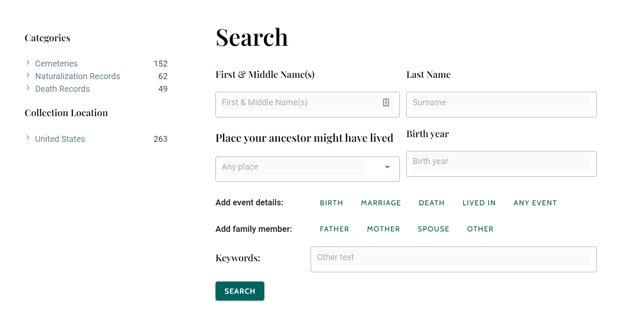Click the United States count 263
This screenshot has width=644, height=324.
tap(160, 139)
